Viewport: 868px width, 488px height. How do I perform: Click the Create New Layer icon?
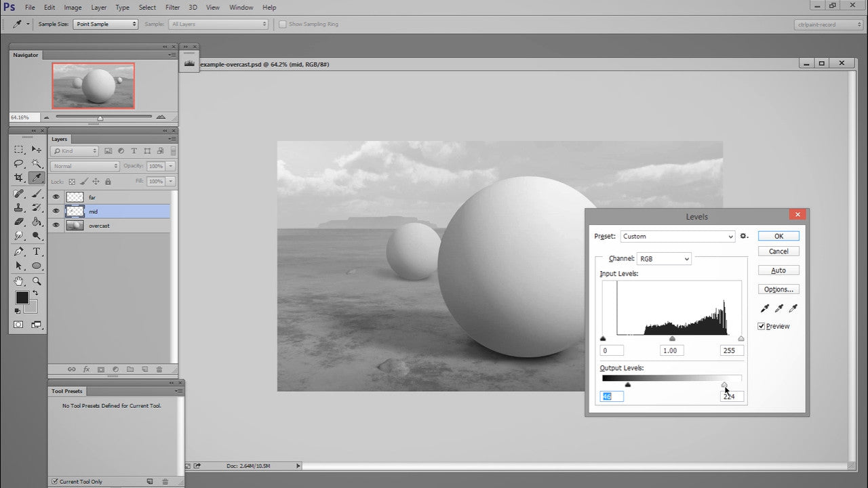(x=144, y=369)
